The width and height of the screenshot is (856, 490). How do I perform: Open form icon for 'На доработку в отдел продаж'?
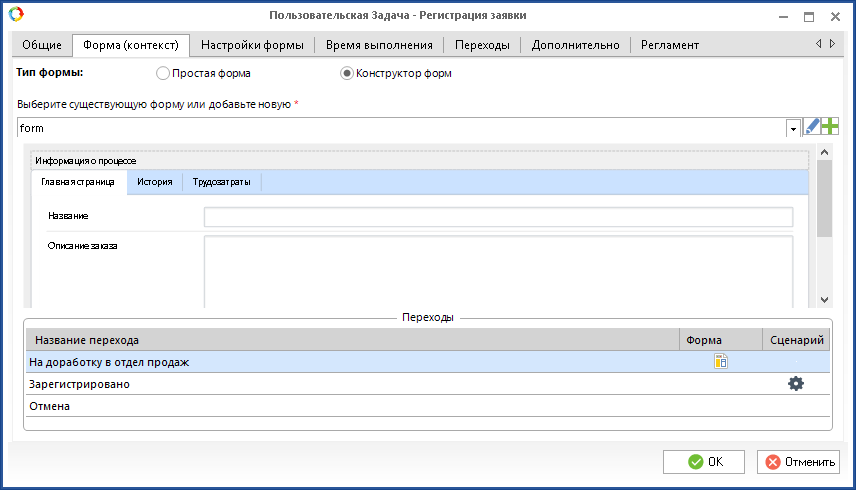coord(720,362)
